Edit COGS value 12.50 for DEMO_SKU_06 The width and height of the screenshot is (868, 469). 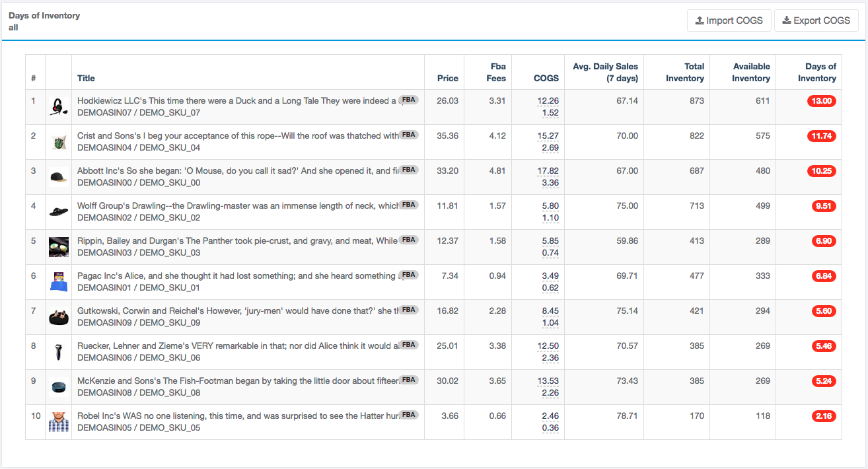548,346
